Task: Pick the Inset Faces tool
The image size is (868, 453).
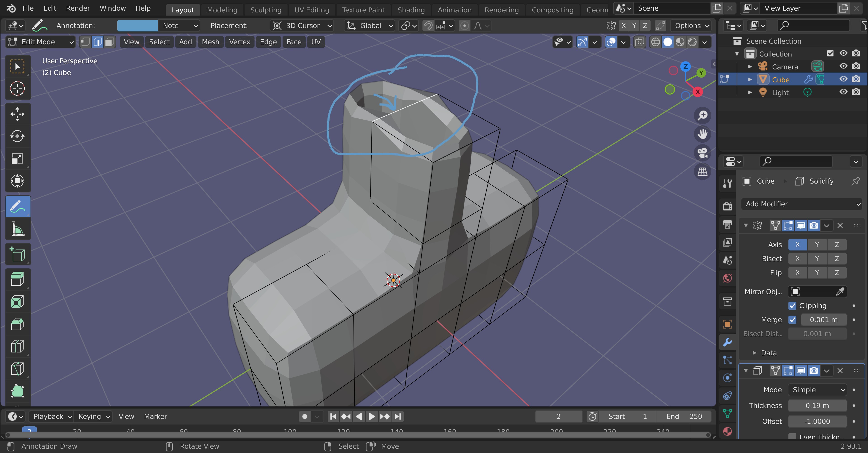Action: [18, 301]
